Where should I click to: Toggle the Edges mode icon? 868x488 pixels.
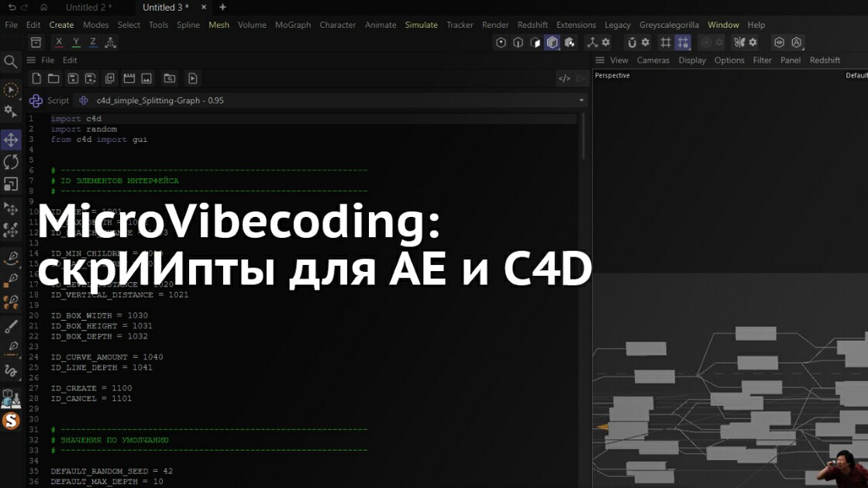[x=518, y=43]
